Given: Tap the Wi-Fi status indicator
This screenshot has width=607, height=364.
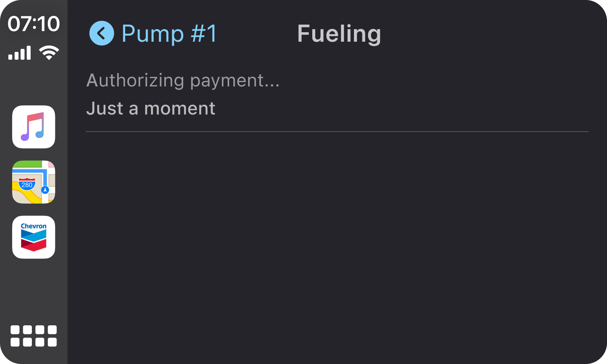Looking at the screenshot, I should [49, 52].
